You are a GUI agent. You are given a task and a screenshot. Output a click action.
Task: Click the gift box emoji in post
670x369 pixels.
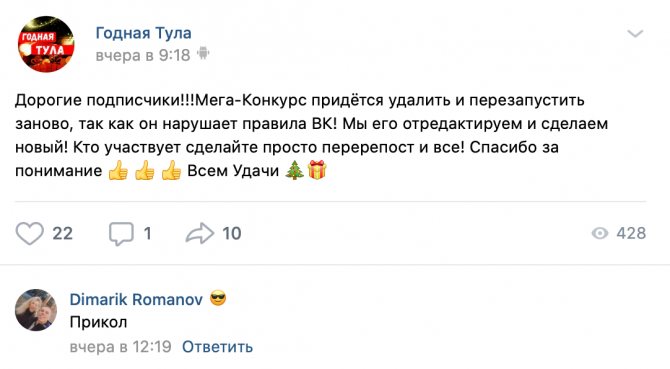(317, 170)
